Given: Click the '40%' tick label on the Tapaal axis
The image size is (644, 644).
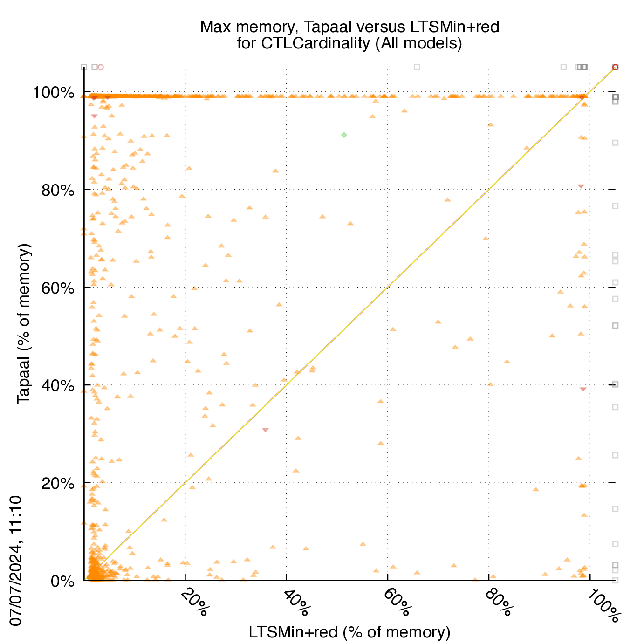Looking at the screenshot, I should pos(58,386).
